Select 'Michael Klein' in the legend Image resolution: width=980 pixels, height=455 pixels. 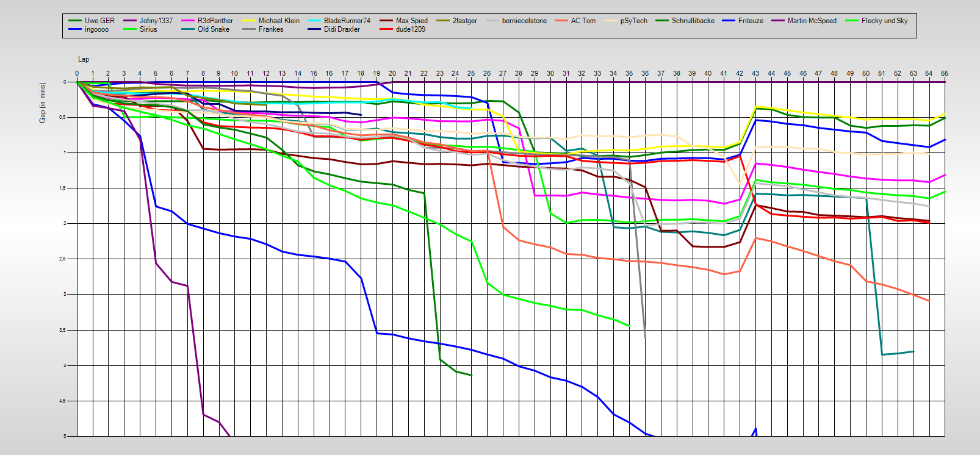[x=279, y=21]
